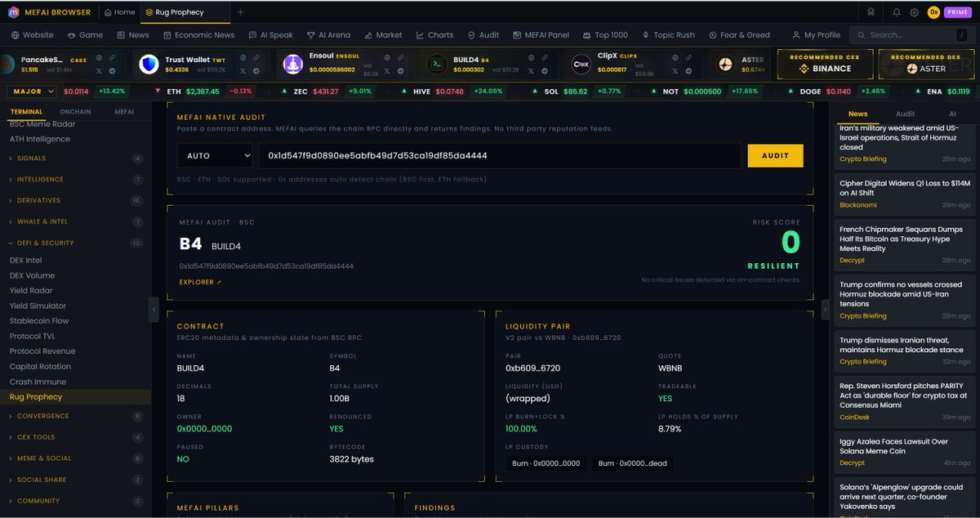Switch to the MEFAI sidebar tab

pos(124,112)
